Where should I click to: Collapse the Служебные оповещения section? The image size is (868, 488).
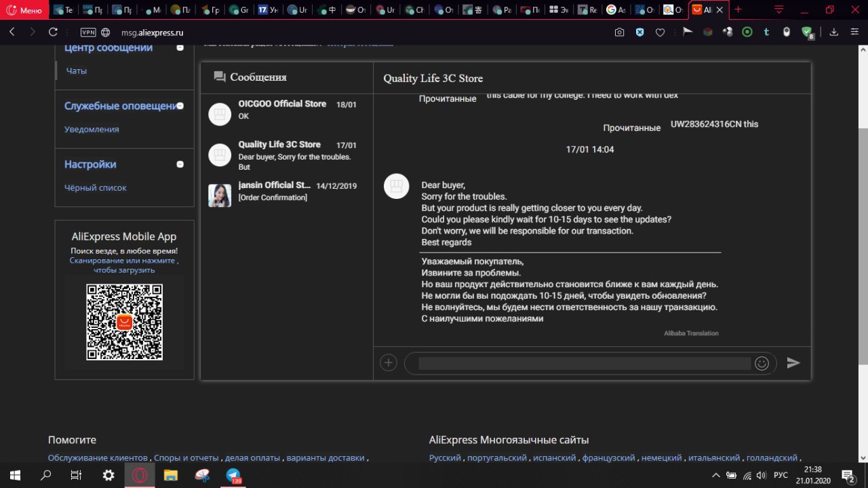pyautogui.click(x=180, y=106)
